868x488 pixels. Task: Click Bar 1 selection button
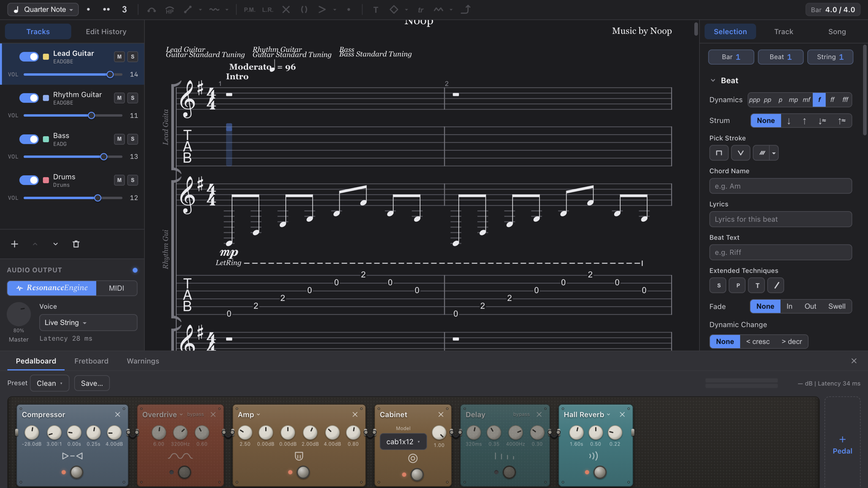pos(731,57)
